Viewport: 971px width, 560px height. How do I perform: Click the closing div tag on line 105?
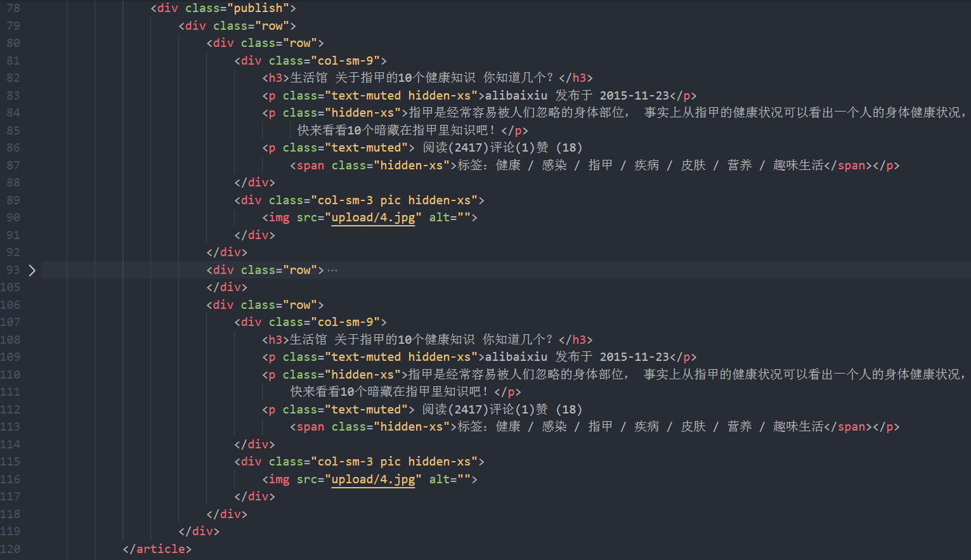(227, 287)
